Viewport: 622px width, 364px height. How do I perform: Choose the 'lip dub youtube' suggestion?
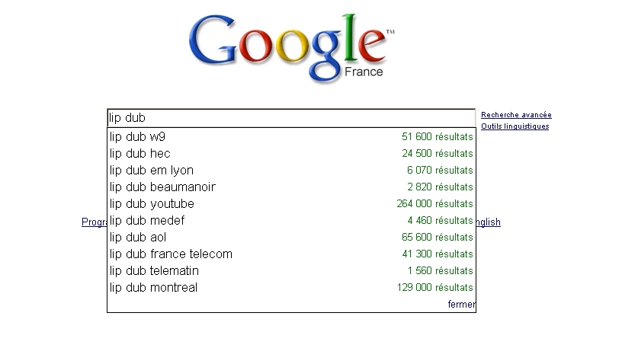(152, 204)
